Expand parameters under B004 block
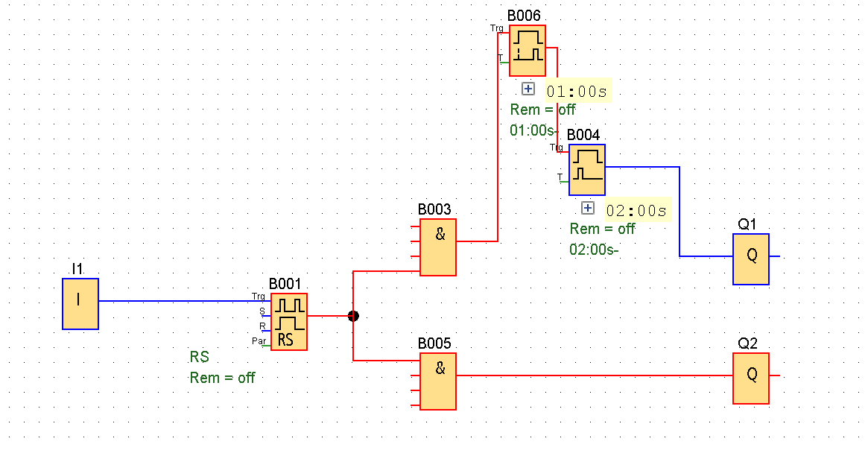This screenshot has height=450, width=868. (x=588, y=208)
